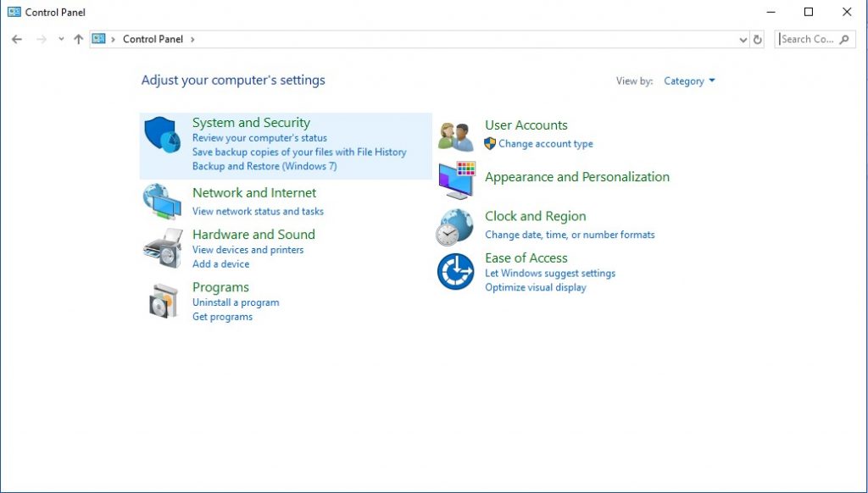
Task: Open View devices and printers
Action: click(x=248, y=250)
